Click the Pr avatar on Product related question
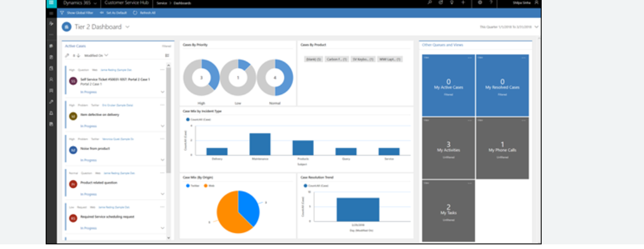Viewport: 644px width, 249px height. pos(73,184)
